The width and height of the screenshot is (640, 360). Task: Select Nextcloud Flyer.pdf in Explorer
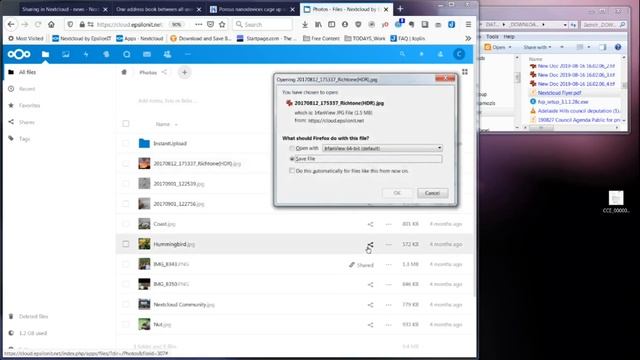click(x=559, y=93)
